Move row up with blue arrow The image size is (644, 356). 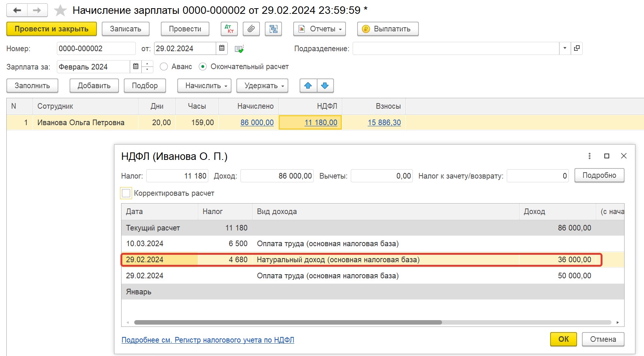pyautogui.click(x=308, y=86)
